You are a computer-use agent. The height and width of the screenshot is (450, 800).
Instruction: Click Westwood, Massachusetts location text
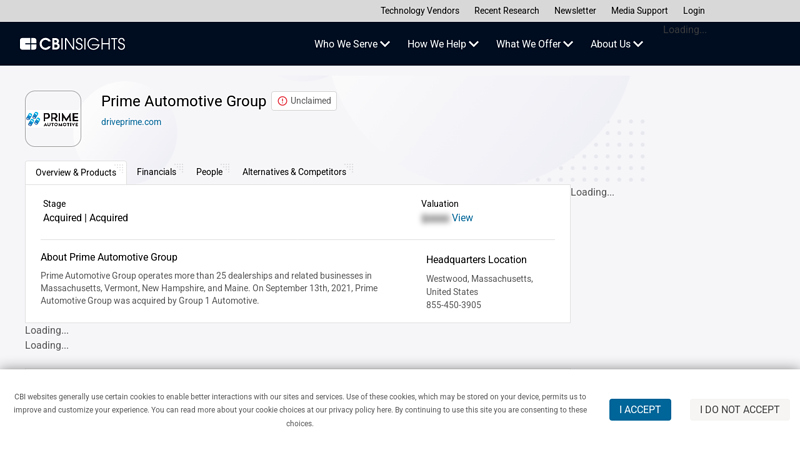pyautogui.click(x=480, y=279)
